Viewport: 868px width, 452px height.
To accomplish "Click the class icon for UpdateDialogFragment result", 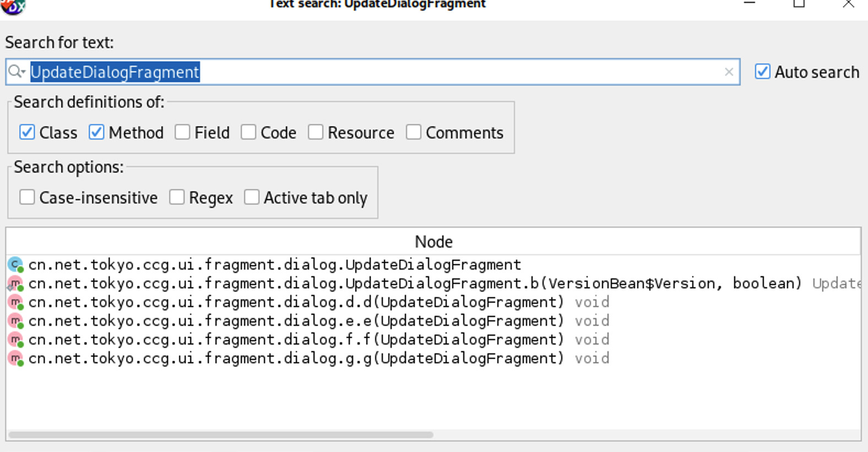I will pyautogui.click(x=15, y=265).
